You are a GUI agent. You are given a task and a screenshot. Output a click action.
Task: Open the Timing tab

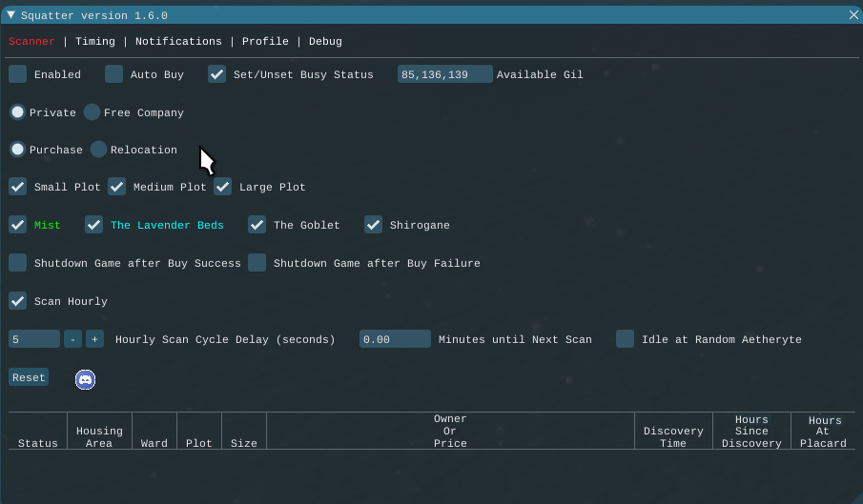[x=95, y=41]
